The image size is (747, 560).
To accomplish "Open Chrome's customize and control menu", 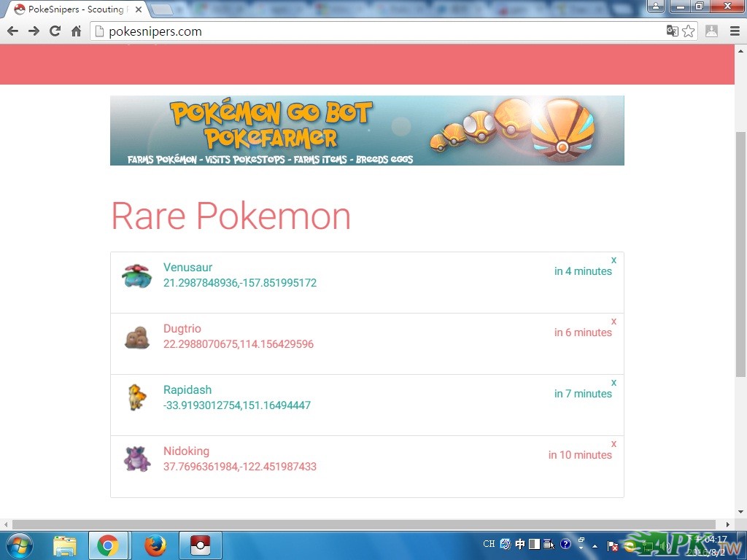I will [735, 31].
